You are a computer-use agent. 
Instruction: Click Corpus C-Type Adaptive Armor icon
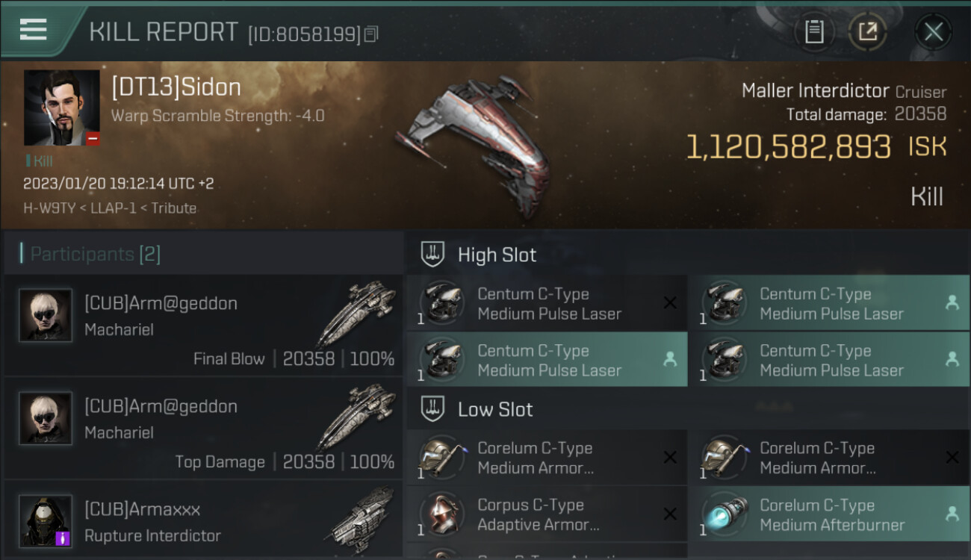click(x=442, y=514)
